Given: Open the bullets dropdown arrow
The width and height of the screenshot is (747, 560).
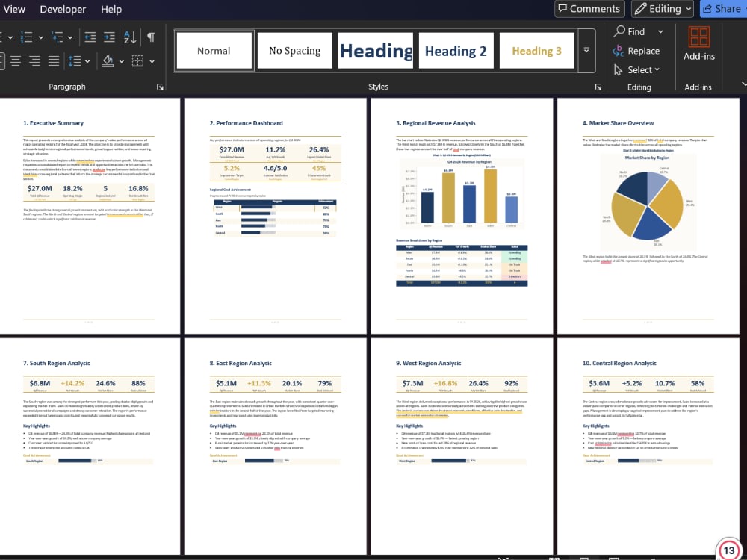Looking at the screenshot, I should click(x=10, y=37).
